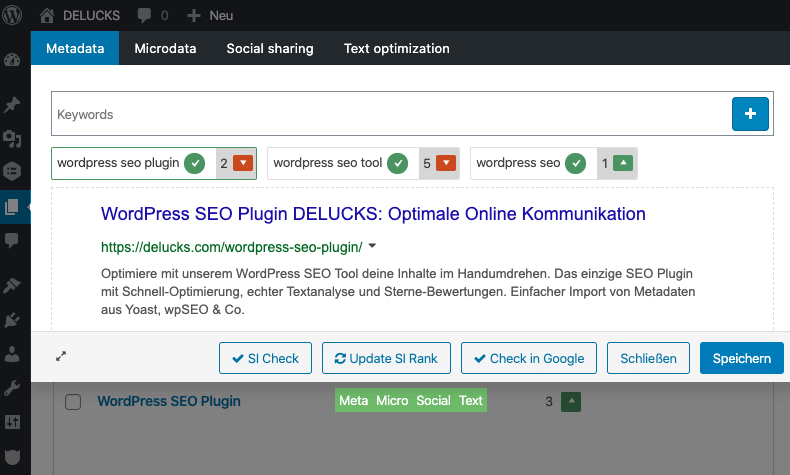Toggle green check on 'wordpress seo tool' keyword
This screenshot has height=475, width=790.
(x=399, y=163)
